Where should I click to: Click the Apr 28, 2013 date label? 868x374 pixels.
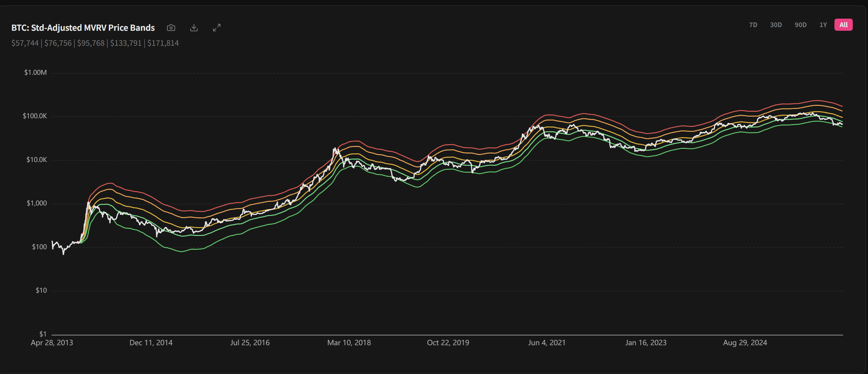tap(52, 343)
